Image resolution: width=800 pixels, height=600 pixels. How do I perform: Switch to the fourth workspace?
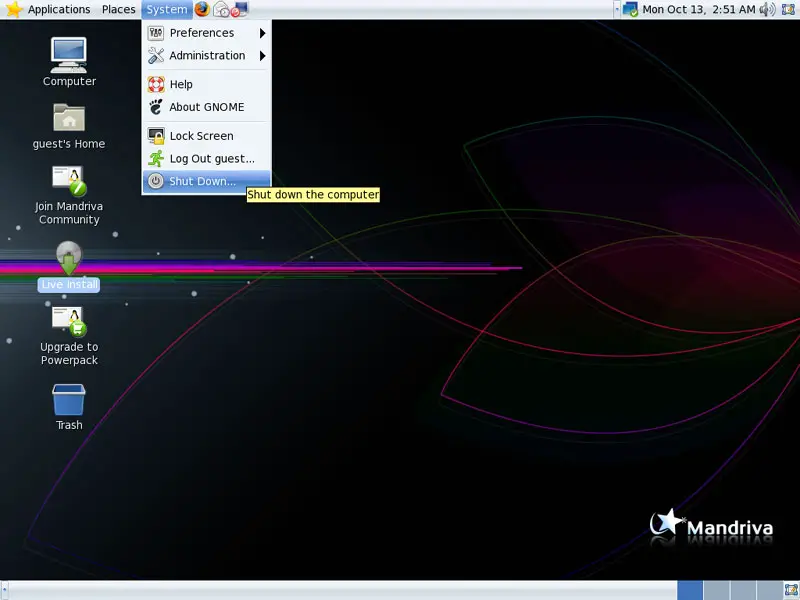pyautogui.click(x=769, y=590)
